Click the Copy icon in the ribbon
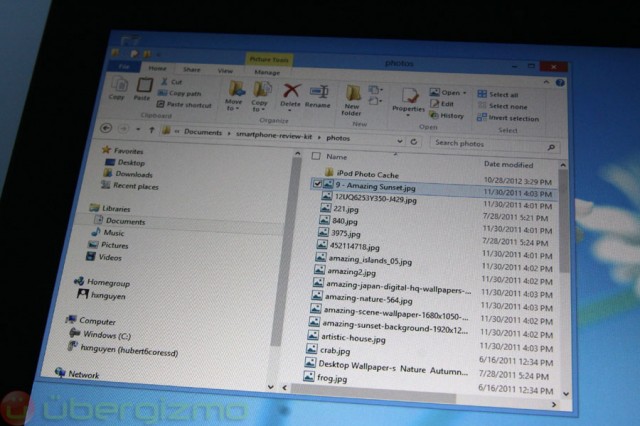Image resolution: width=640 pixels, height=426 pixels. tap(116, 88)
